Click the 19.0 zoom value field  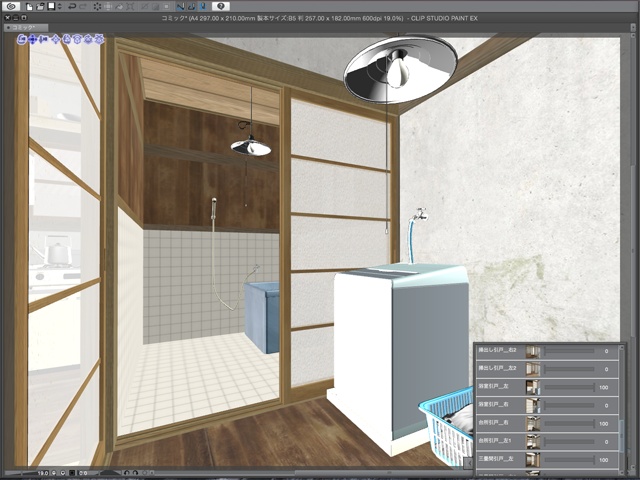(42, 473)
